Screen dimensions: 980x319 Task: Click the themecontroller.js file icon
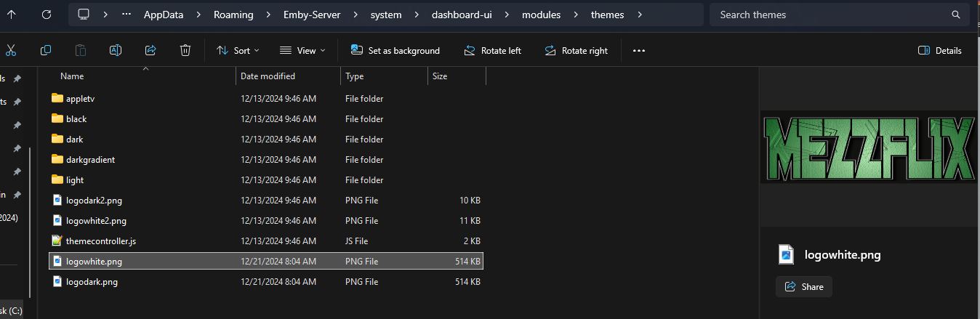pyautogui.click(x=57, y=241)
